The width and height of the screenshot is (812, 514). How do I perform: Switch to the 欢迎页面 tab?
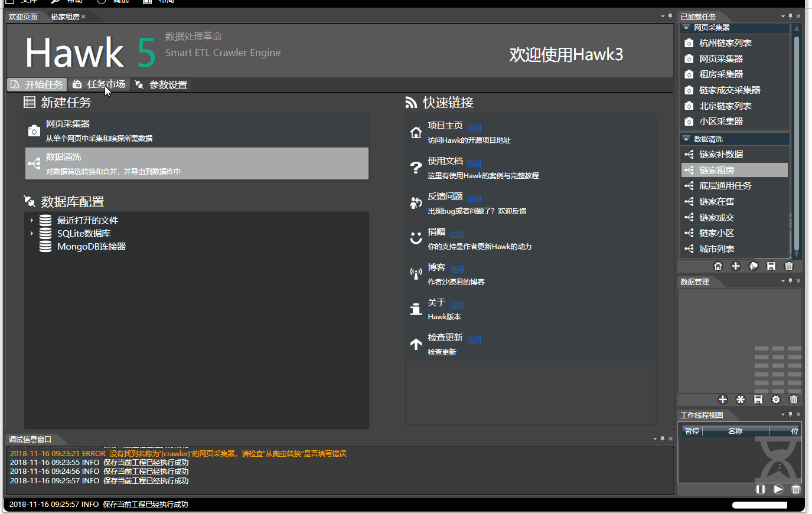click(23, 17)
